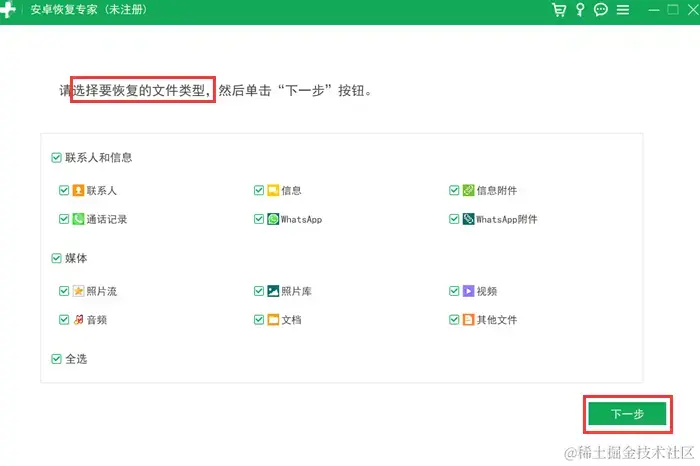This screenshot has width=700, height=466.
Task: Uncheck the 联系人 checkbox
Action: 64,191
